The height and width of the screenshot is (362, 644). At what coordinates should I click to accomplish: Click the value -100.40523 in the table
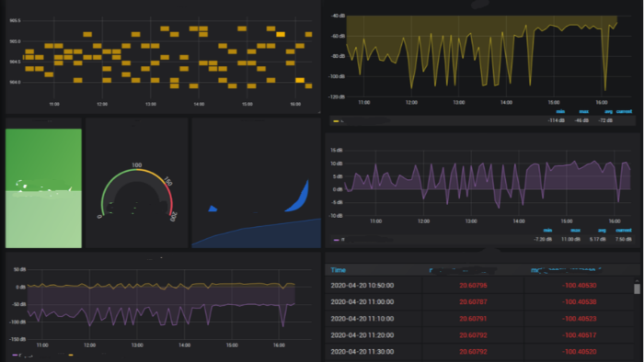coord(579,319)
